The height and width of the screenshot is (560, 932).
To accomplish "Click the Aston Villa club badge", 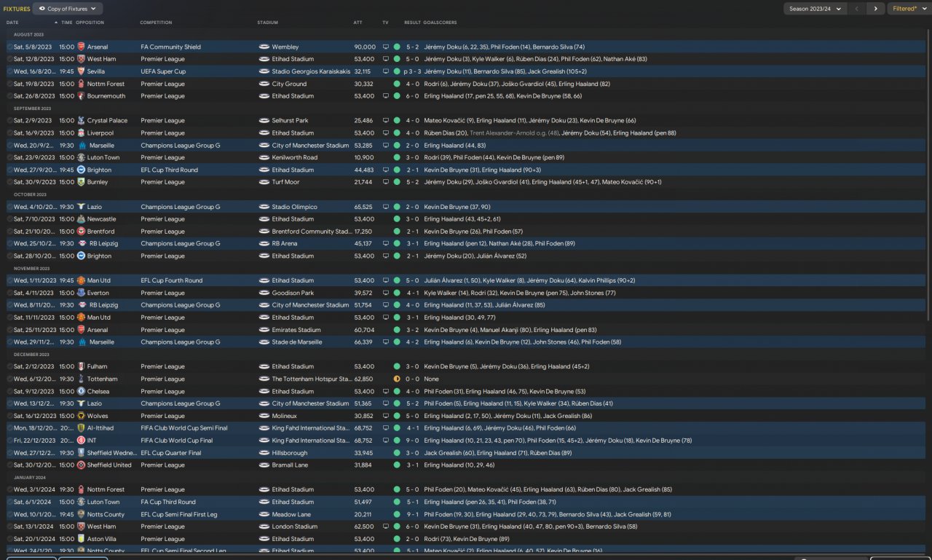I will (x=81, y=539).
